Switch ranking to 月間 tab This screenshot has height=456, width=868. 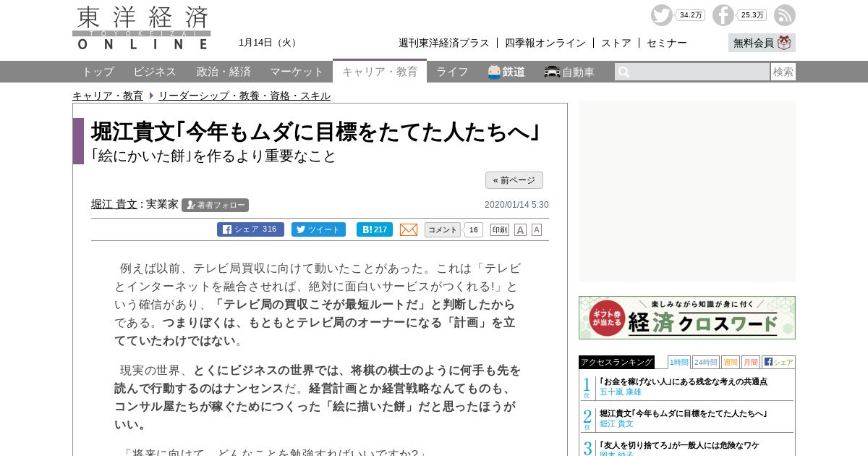coord(750,362)
